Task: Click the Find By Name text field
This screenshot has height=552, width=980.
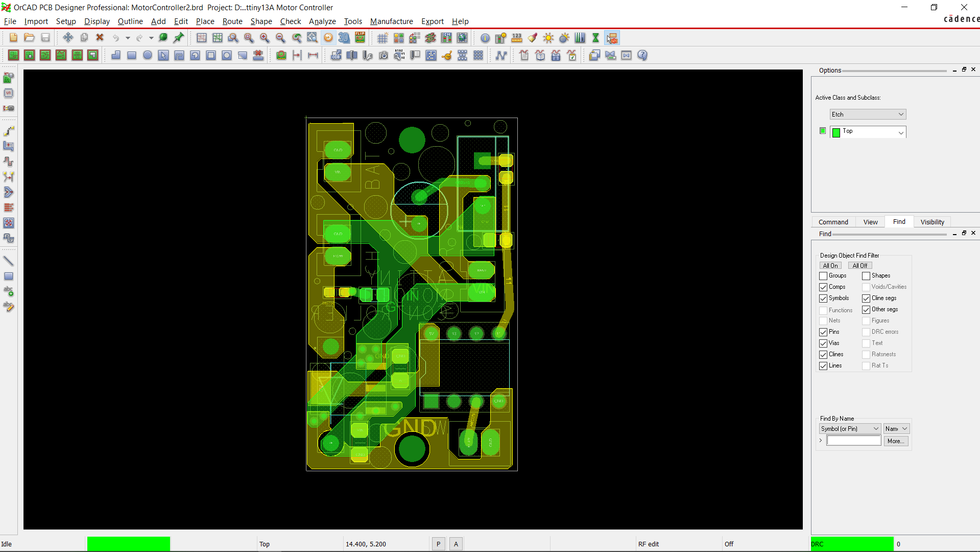Action: coord(854,441)
